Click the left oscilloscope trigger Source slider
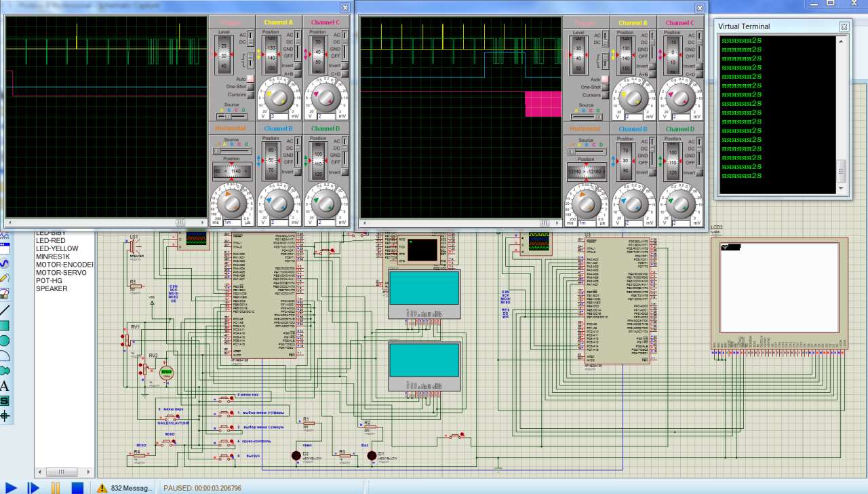Image resolution: width=868 pixels, height=494 pixels. point(232,116)
